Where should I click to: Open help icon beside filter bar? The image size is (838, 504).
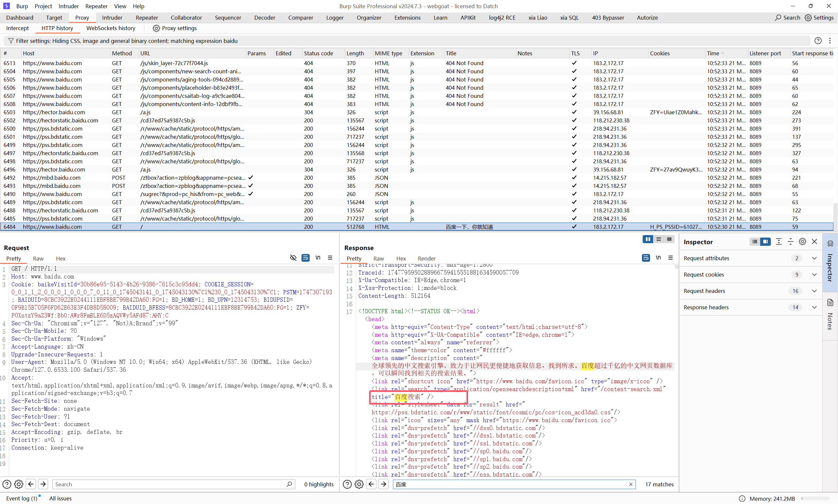coord(818,41)
